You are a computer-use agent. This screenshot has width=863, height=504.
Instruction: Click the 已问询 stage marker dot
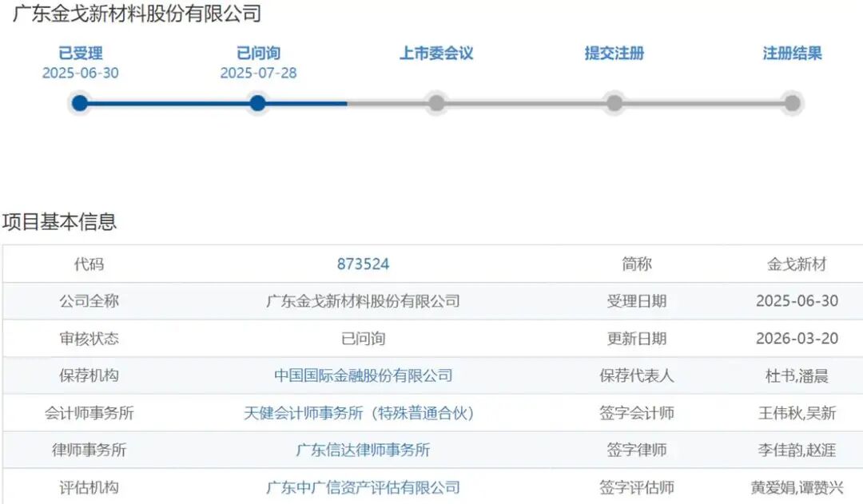coord(257,103)
